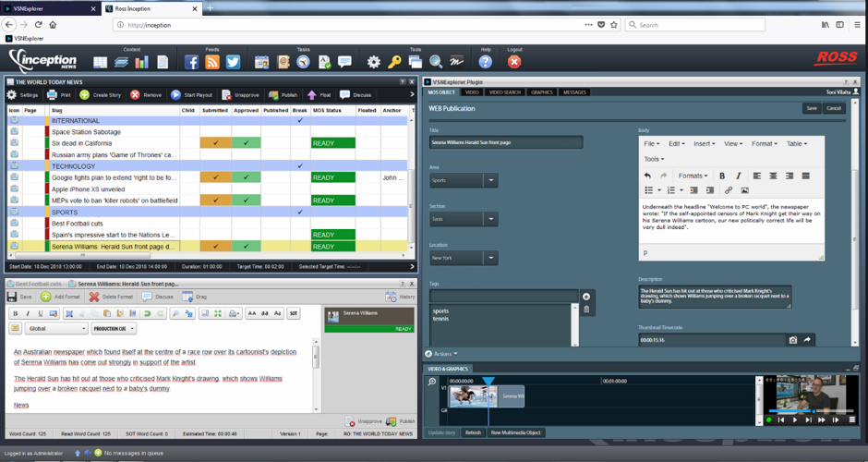This screenshot has height=462, width=868.
Task: Click the Refresh button under timeline
Action: 473,432
